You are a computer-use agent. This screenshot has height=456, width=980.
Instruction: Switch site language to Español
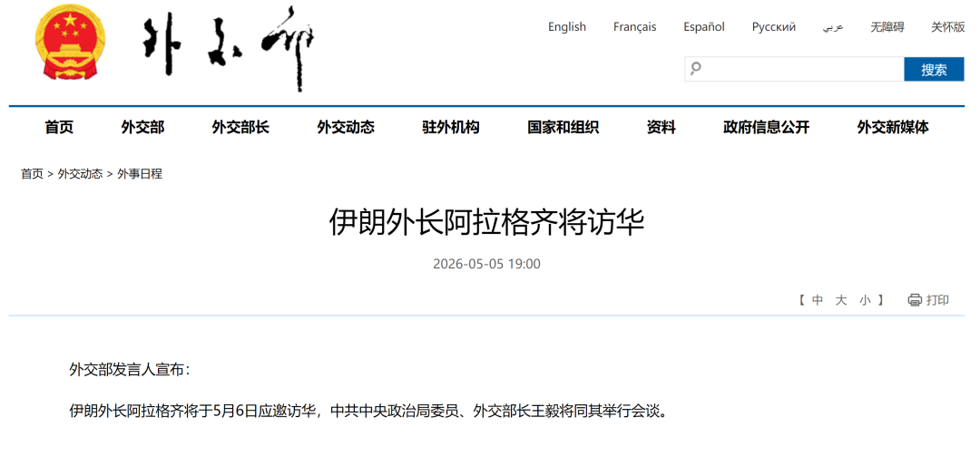(x=704, y=27)
